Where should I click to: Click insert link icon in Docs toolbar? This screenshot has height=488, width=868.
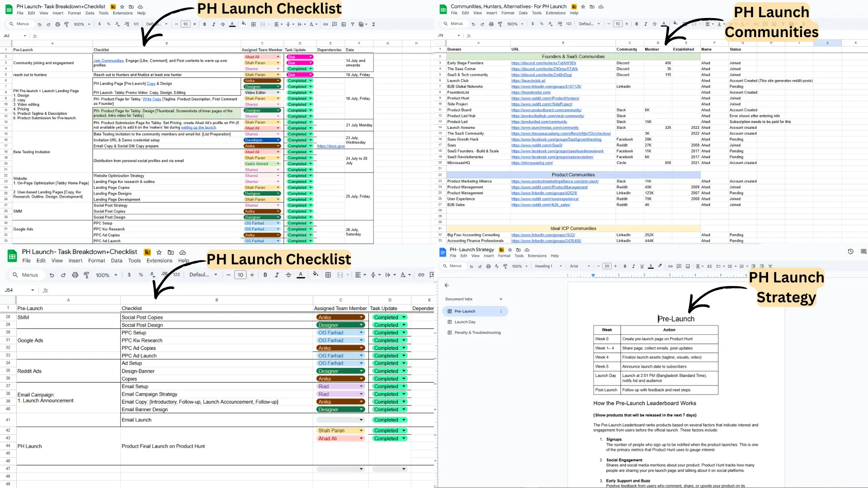click(x=670, y=266)
